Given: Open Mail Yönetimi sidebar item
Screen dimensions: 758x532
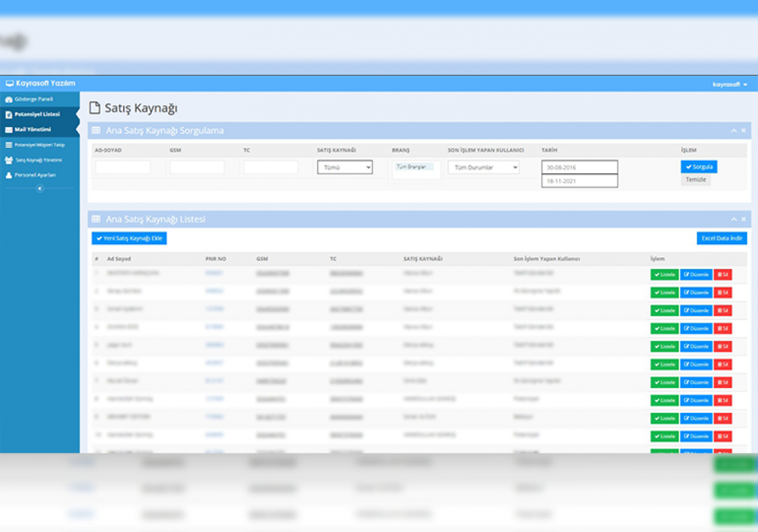Looking at the screenshot, I should (x=33, y=130).
